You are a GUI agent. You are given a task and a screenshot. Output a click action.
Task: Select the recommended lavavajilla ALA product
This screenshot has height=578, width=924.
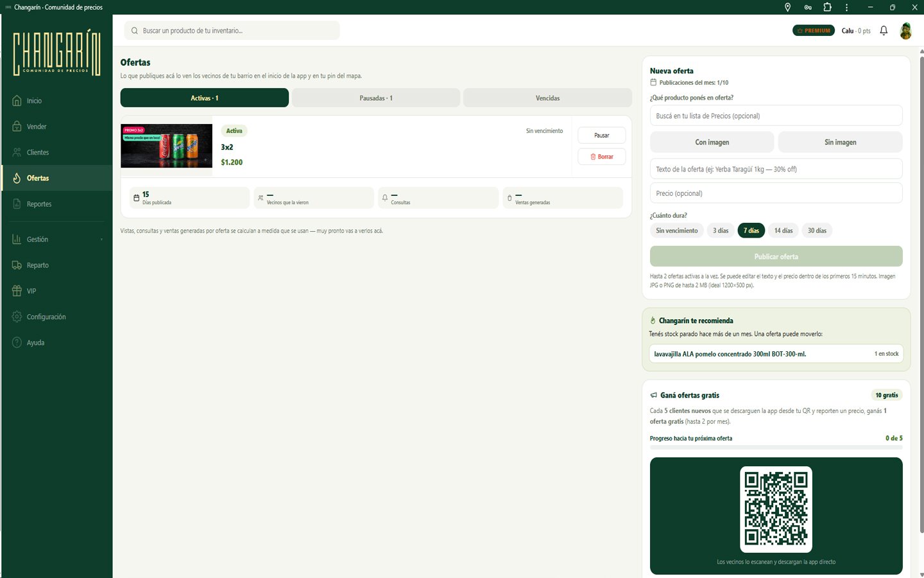[776, 354]
